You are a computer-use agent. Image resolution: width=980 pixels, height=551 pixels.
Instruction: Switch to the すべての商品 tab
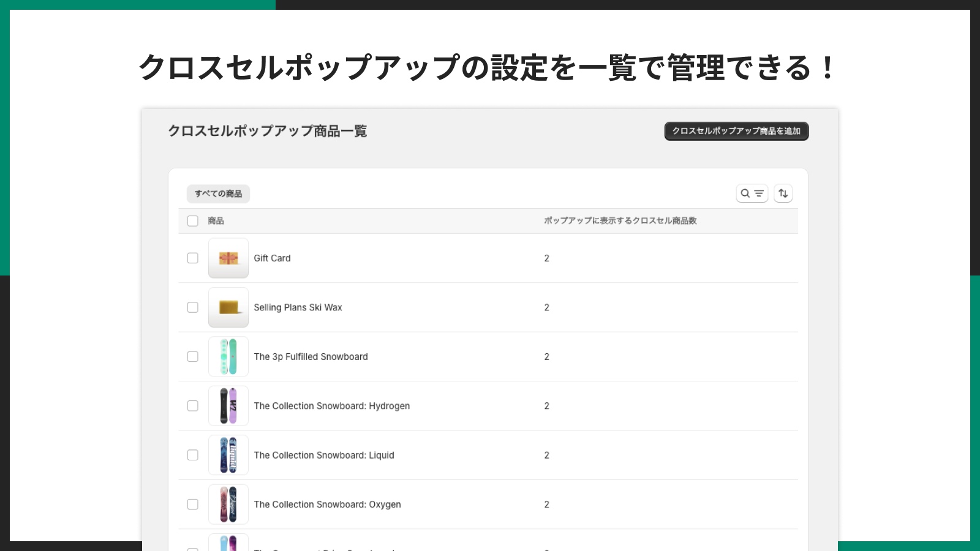click(219, 193)
